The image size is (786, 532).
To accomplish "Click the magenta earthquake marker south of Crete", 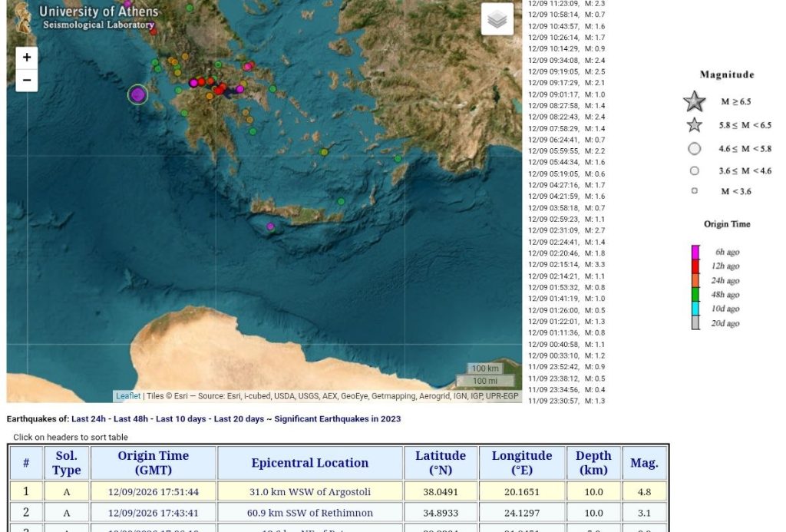I will point(270,226).
